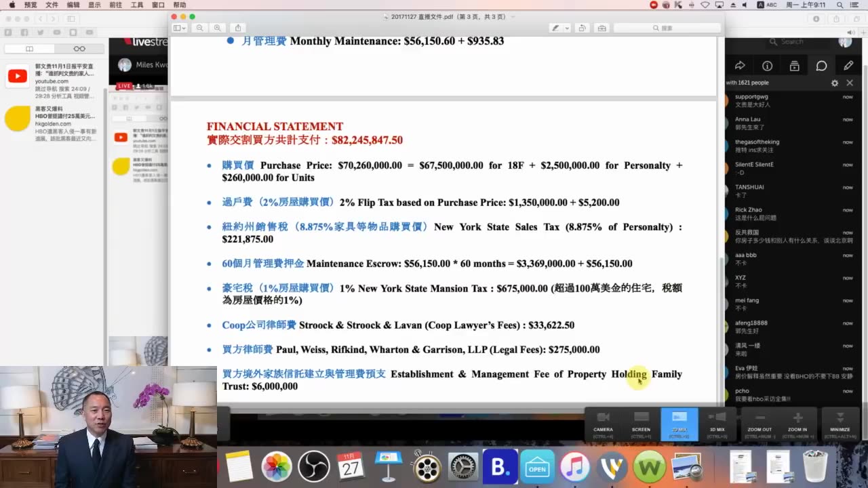Select the CAMERA source button
This screenshot has width=868, height=488.
603,423
